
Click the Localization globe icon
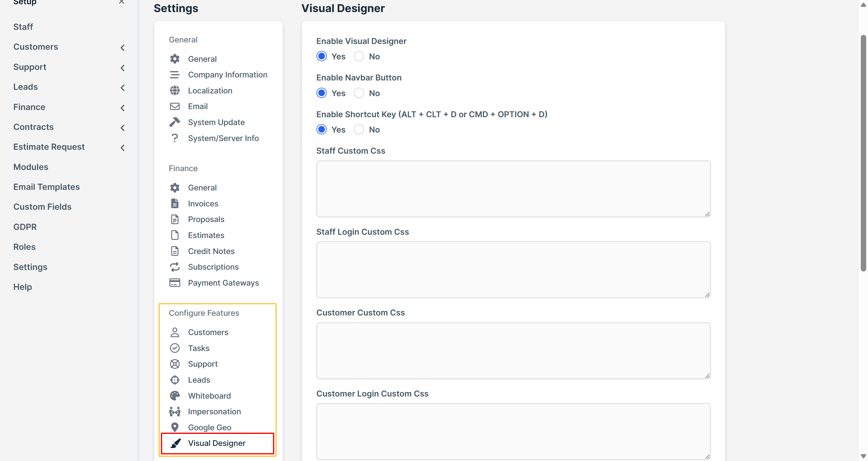(175, 90)
